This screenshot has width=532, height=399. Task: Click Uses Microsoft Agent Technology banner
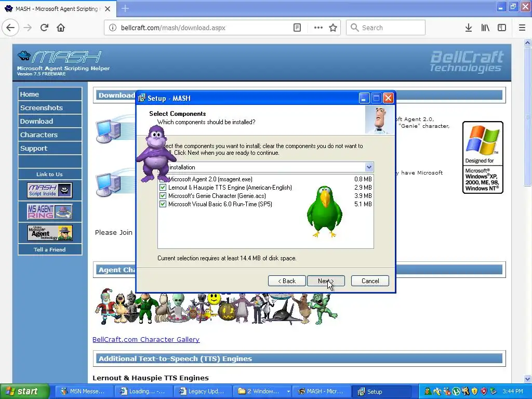(x=49, y=233)
